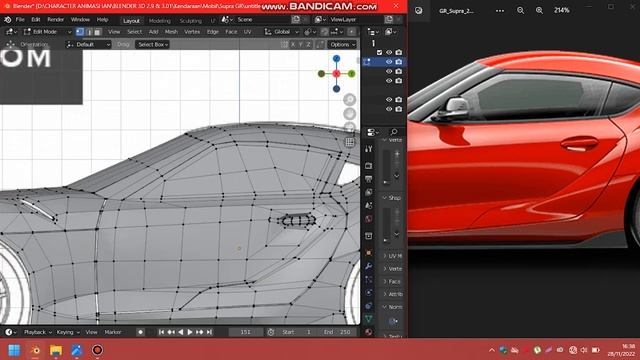Screen dimensions: 640x360
Task: Select face select mode
Action: coord(98,32)
